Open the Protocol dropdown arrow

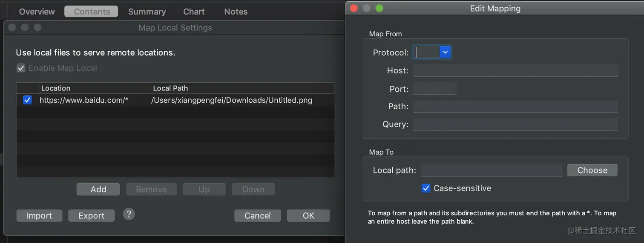[x=445, y=52]
